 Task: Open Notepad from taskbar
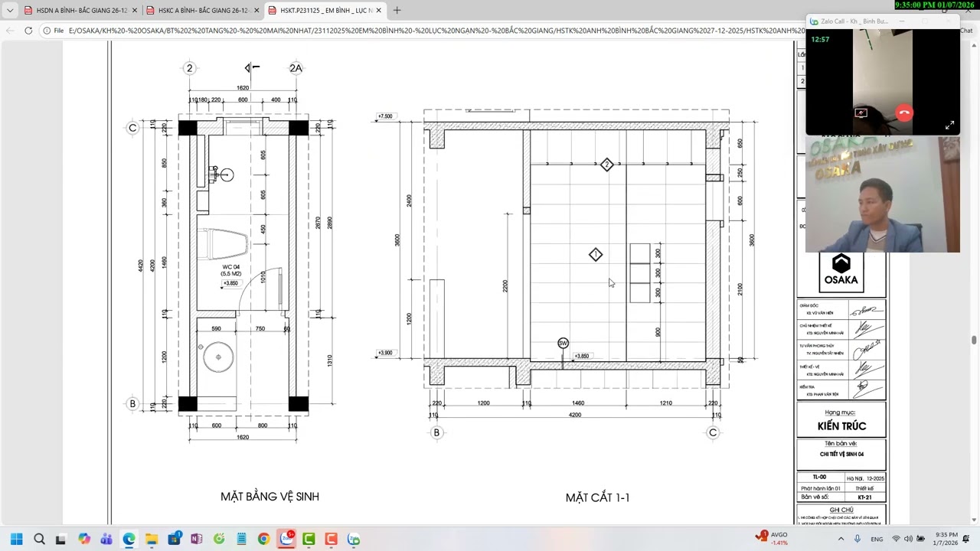[241, 540]
